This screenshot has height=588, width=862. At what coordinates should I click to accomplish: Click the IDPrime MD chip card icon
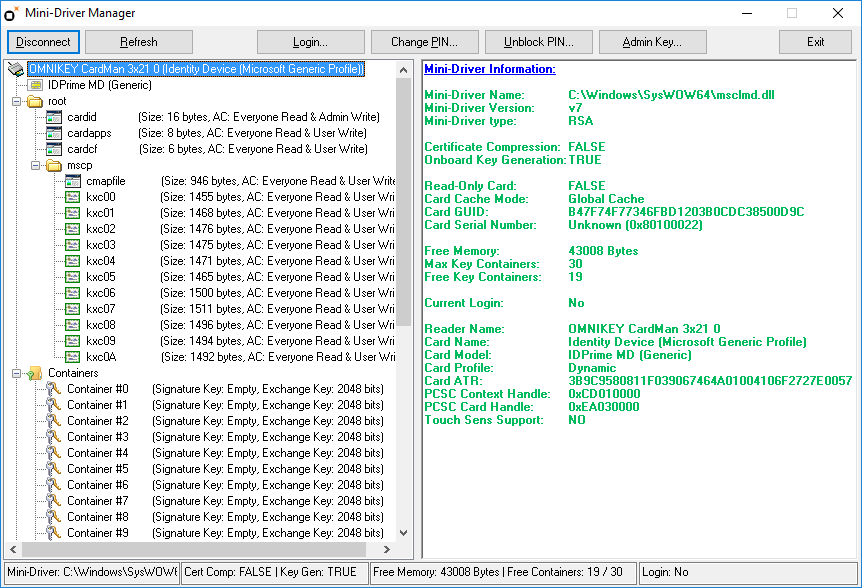coord(36,85)
